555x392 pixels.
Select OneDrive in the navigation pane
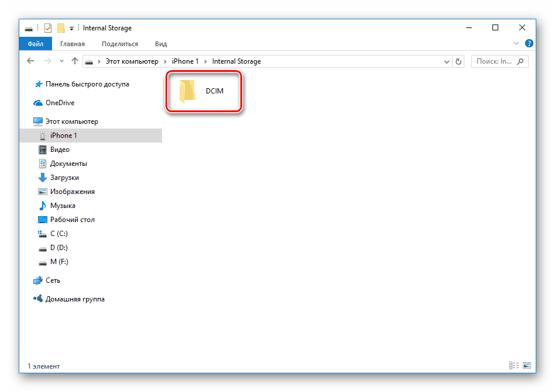[60, 103]
